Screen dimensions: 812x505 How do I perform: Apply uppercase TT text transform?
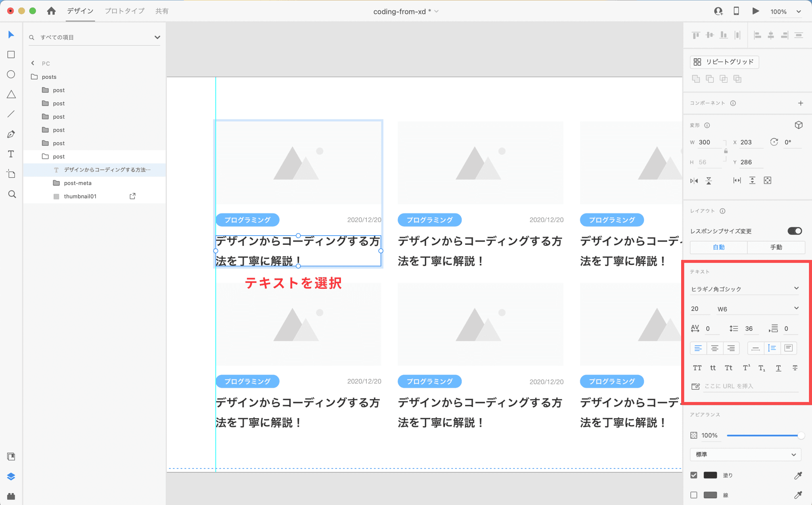point(697,368)
